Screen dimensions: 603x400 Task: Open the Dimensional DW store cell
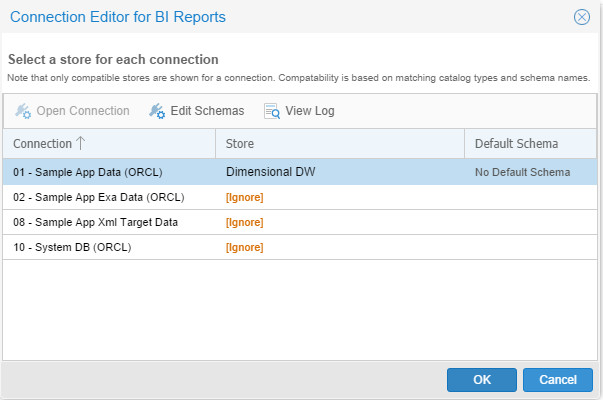340,172
